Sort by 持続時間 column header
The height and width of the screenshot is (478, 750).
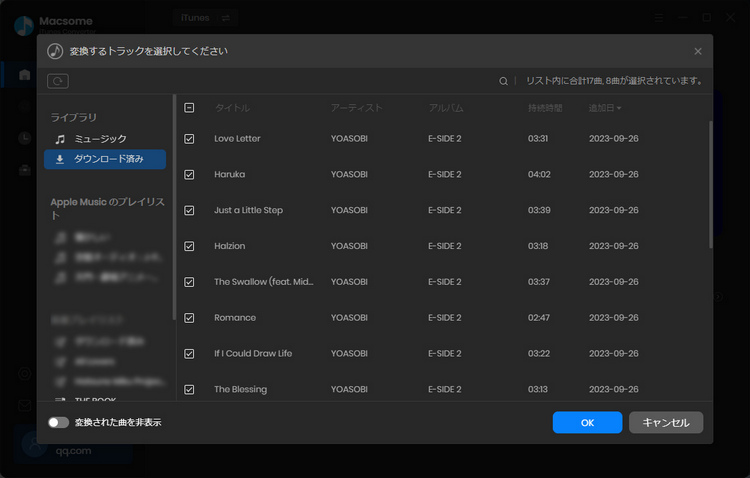[545, 108]
